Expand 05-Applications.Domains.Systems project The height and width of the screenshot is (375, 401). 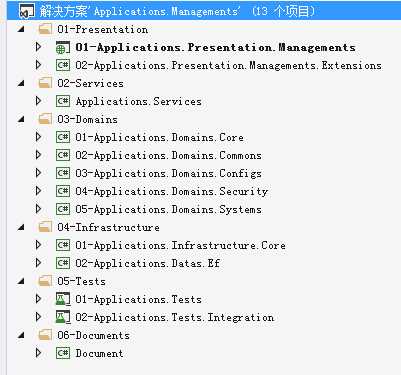(x=39, y=209)
